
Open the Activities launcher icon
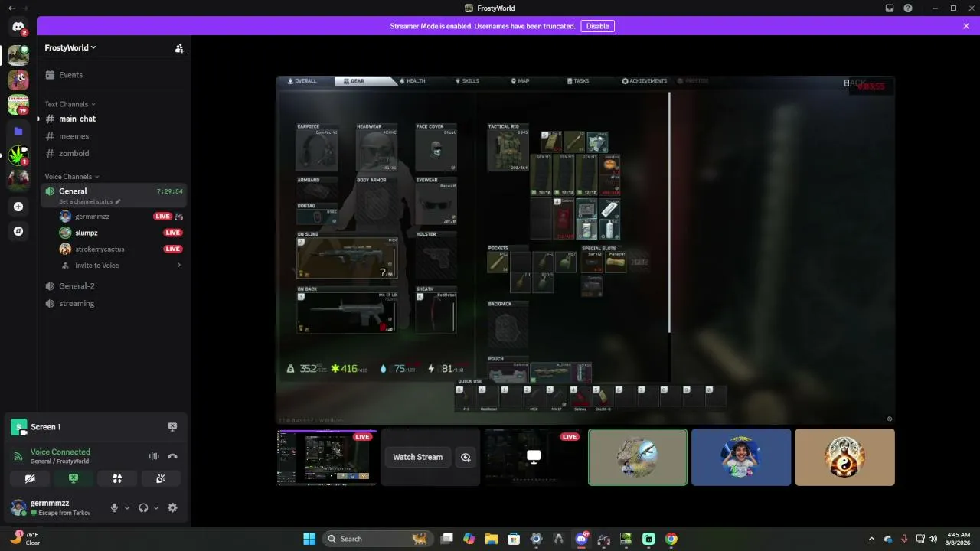(117, 478)
